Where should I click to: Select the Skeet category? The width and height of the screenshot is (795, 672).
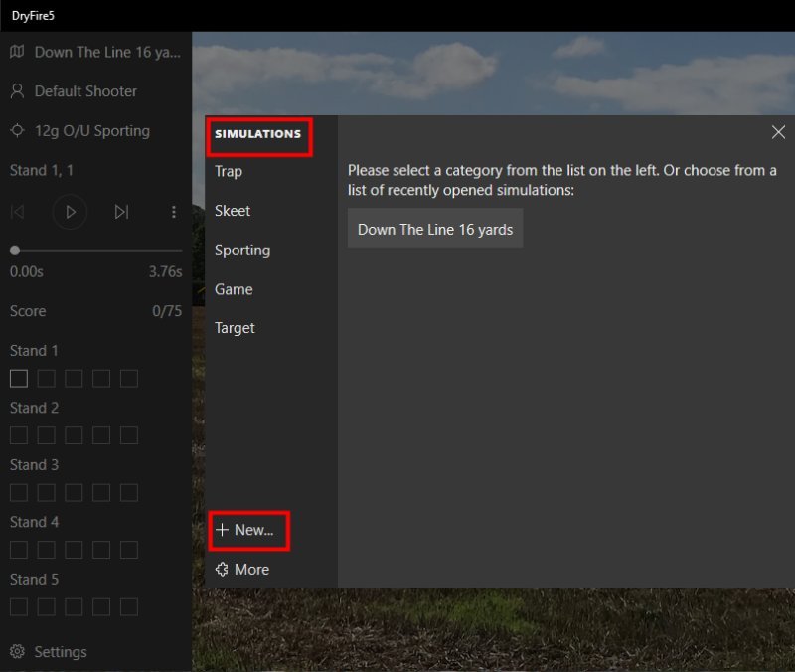click(233, 211)
